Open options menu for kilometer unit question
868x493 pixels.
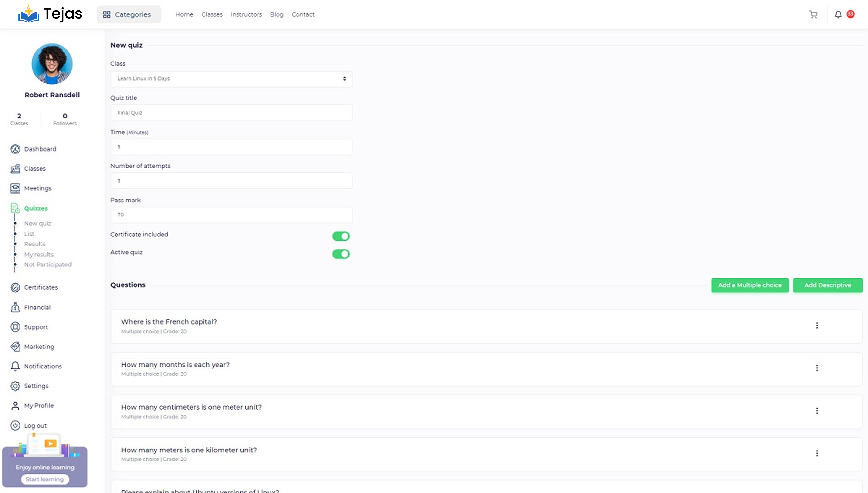pyautogui.click(x=817, y=453)
